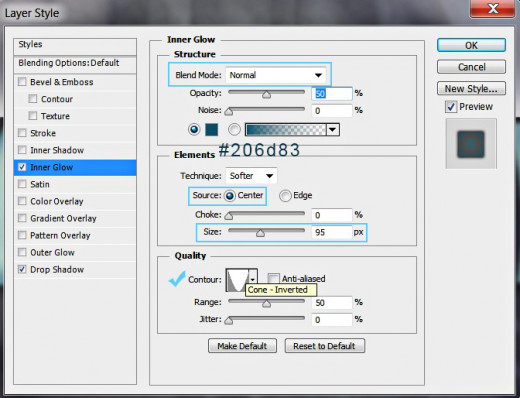Click Reset to Default button
The width and height of the screenshot is (520, 398).
pos(325,346)
